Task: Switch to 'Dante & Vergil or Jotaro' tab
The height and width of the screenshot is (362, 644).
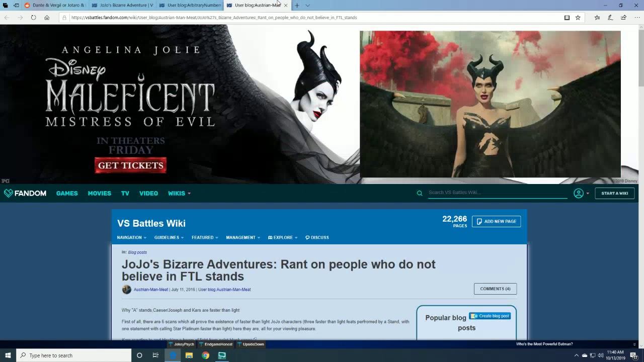Action: click(55, 5)
